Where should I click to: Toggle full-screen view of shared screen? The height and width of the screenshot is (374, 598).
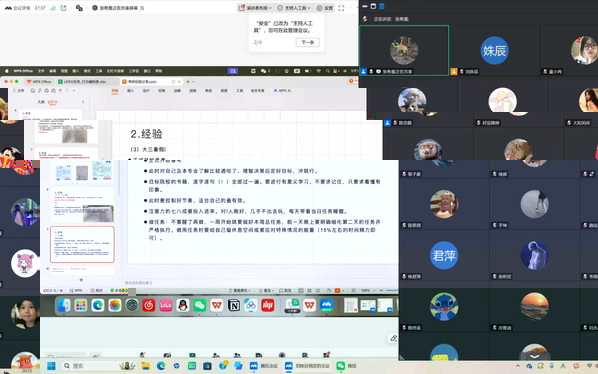click(341, 8)
